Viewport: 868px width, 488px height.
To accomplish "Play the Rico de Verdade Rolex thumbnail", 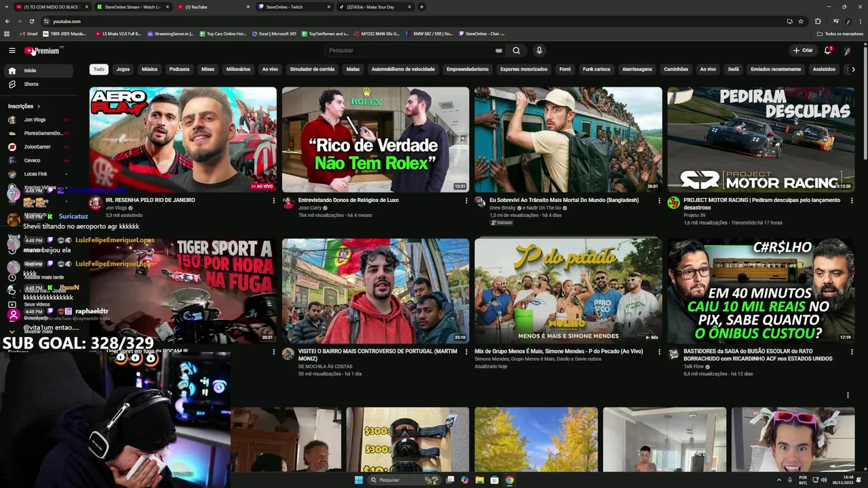I will click(x=376, y=140).
